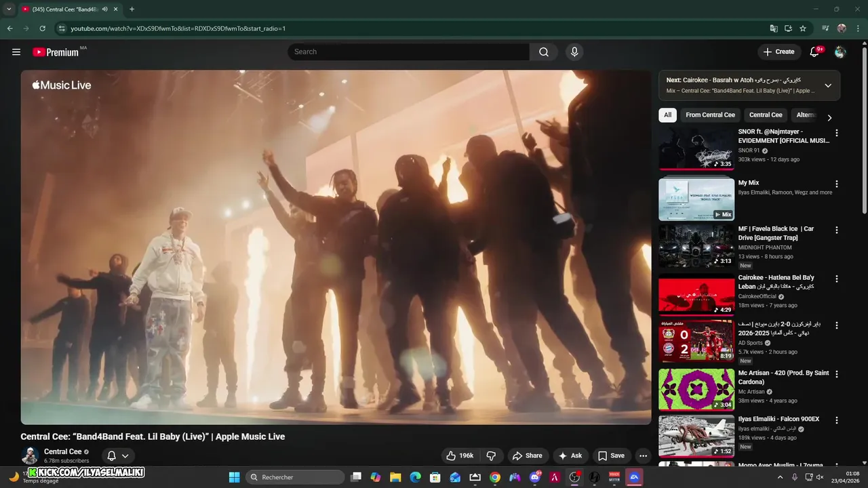Open media controls icon in Chrome toolbar
This screenshot has height=488, width=868.
click(x=825, y=28)
